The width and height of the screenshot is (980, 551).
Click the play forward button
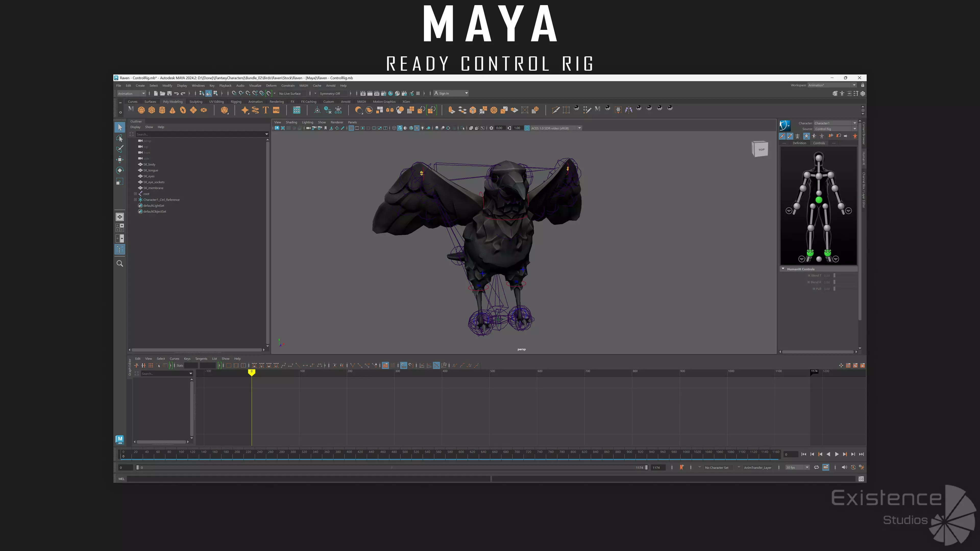coord(837,454)
